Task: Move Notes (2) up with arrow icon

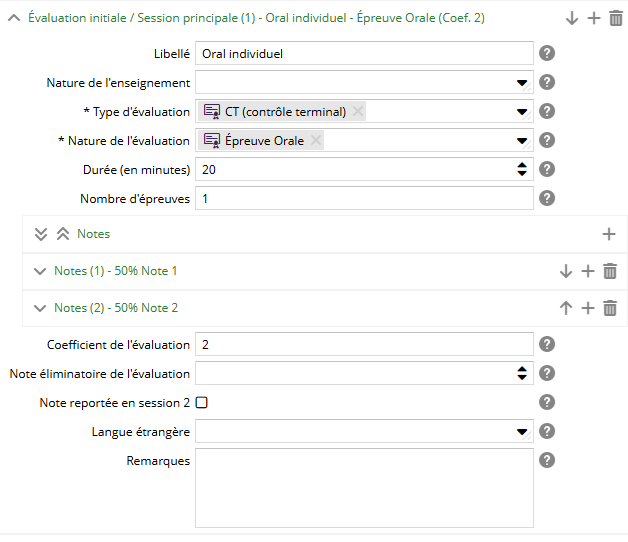Action: tap(566, 308)
